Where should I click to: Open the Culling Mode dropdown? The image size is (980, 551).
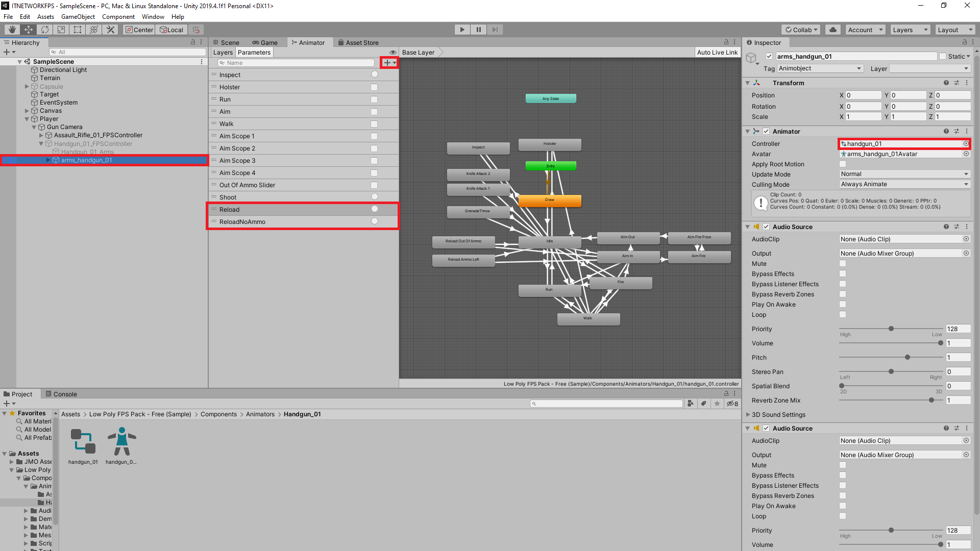click(904, 184)
